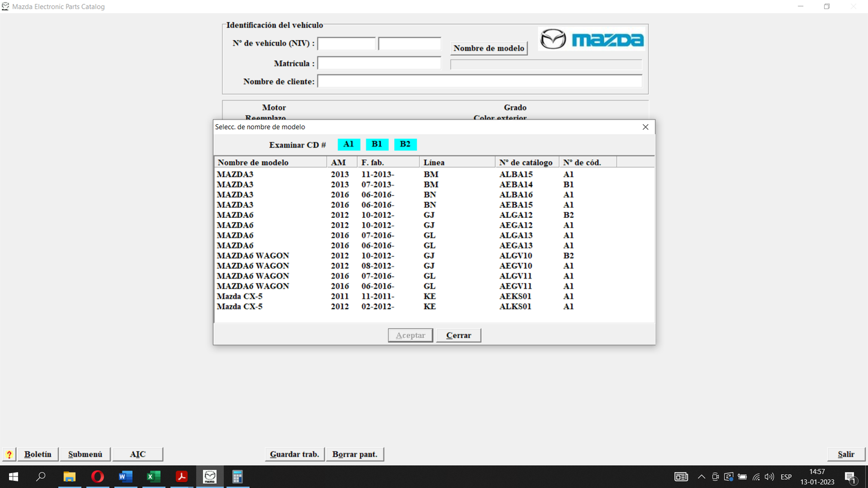Select MAZDA6 row with catalog AEGA13
The width and height of the screenshot is (868, 488).
coord(434,246)
